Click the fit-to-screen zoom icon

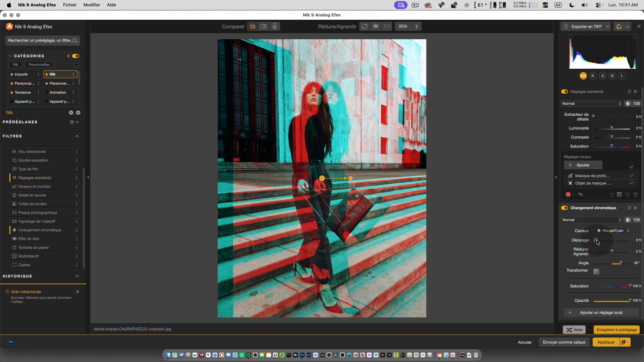point(365,26)
